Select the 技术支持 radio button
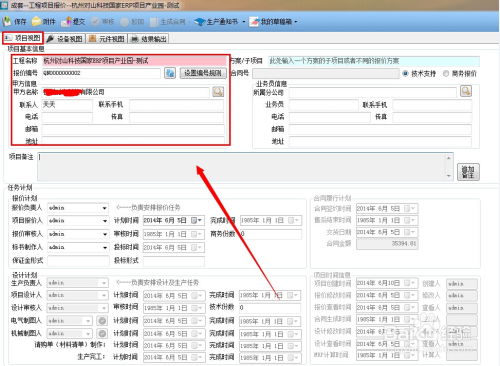 (x=405, y=74)
